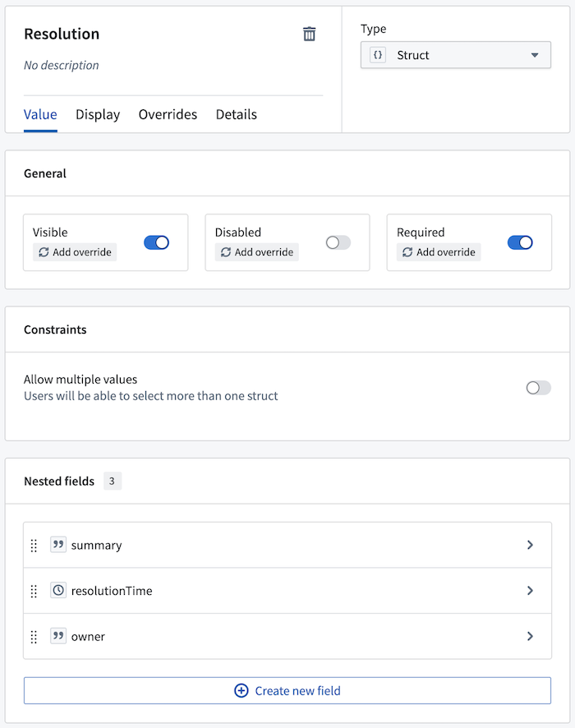Click the string type icon for owner
Screen dimensions: 575x728
click(57, 636)
